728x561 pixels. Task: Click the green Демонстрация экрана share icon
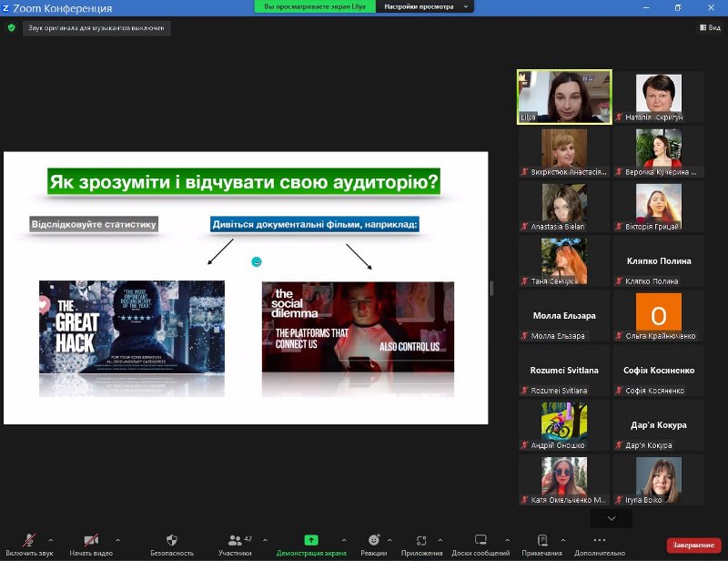coord(311,540)
